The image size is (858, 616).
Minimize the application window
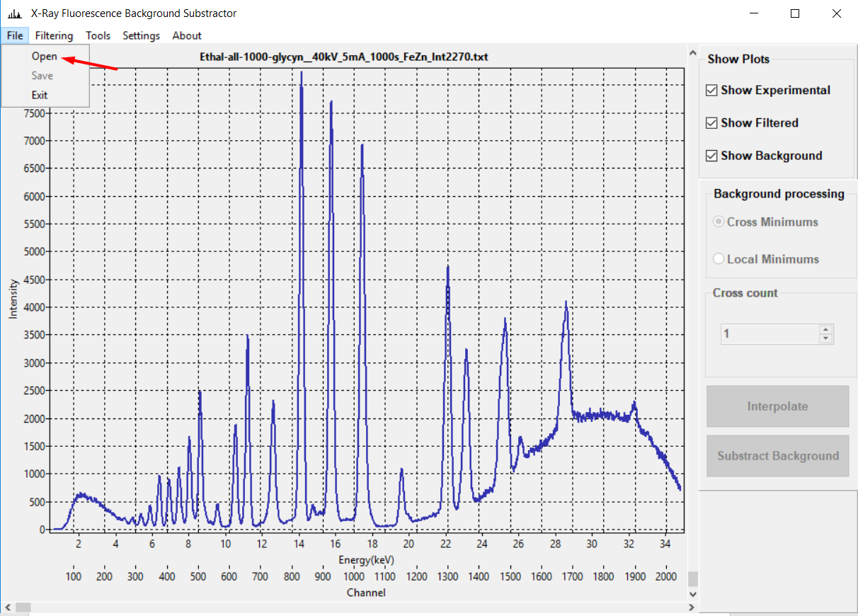tap(755, 13)
